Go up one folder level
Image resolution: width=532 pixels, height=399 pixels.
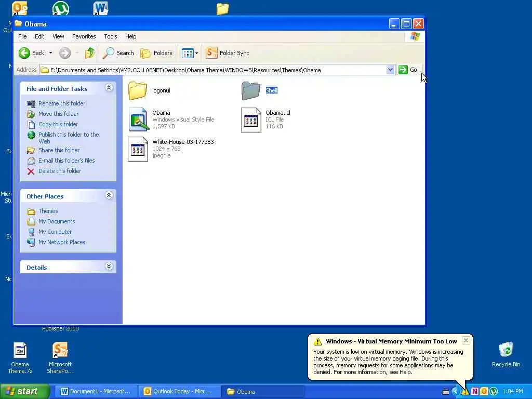point(90,53)
